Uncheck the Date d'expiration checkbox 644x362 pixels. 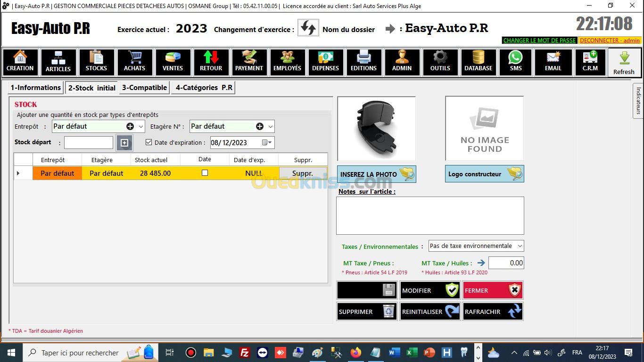(x=149, y=142)
